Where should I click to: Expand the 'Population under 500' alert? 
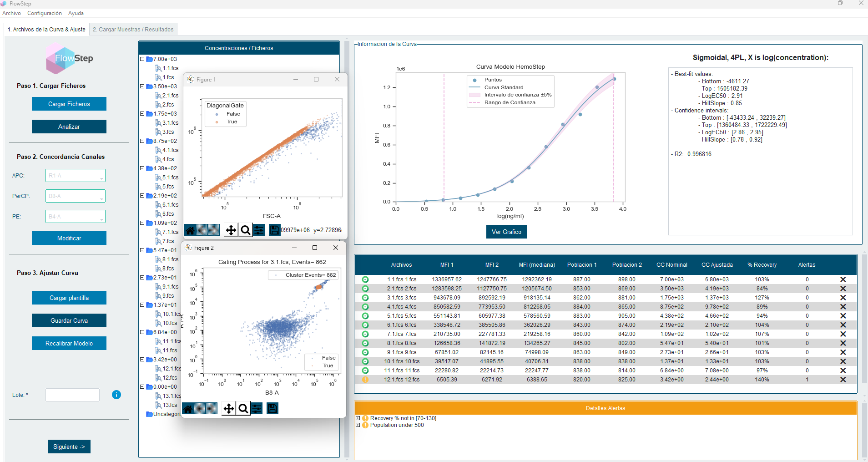pos(358,425)
